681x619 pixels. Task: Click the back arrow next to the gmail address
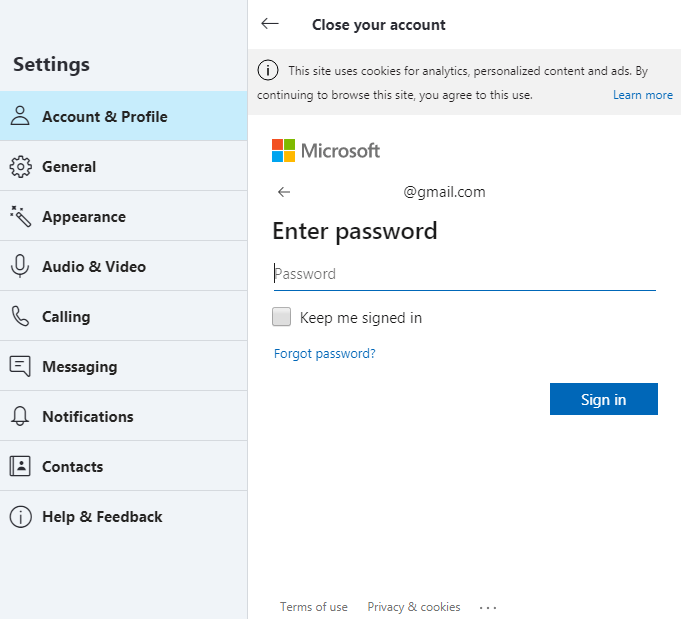point(284,192)
